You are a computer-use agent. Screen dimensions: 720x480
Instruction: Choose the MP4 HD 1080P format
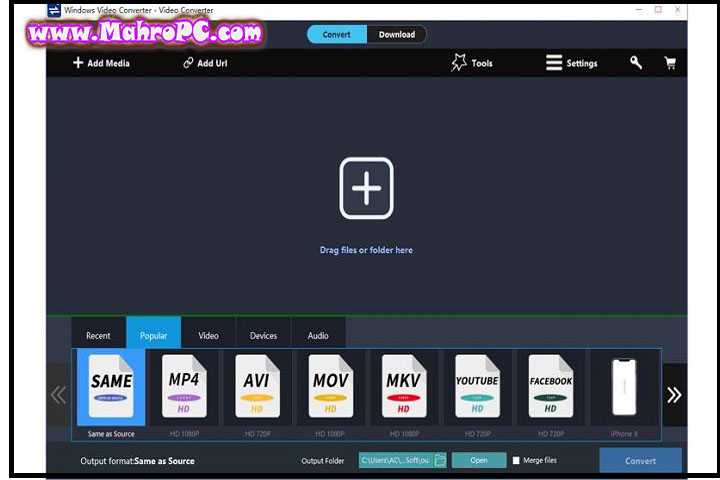point(184,395)
